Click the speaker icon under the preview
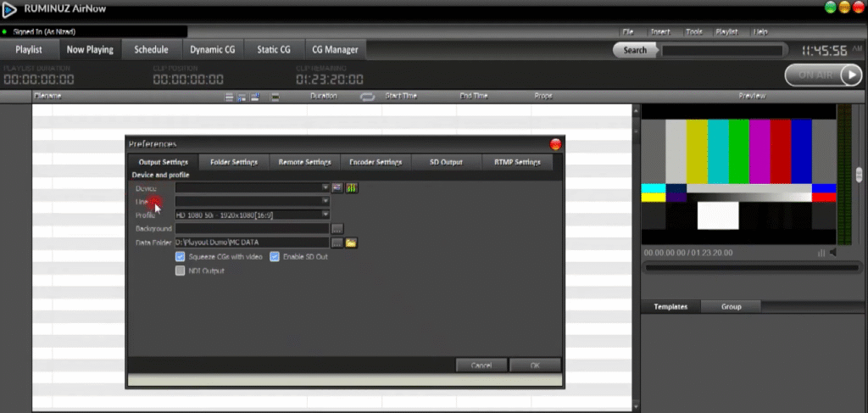The height and width of the screenshot is (413, 868). [x=832, y=253]
